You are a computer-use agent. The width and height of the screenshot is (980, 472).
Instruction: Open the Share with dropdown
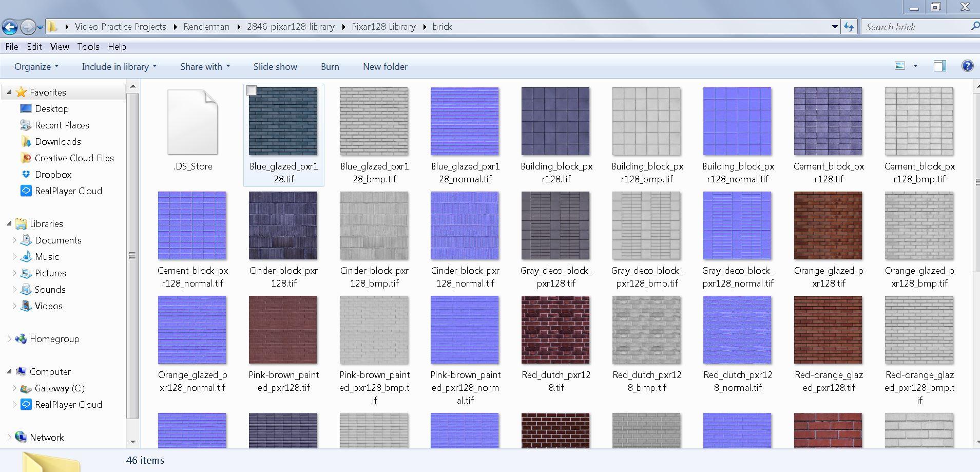click(205, 67)
